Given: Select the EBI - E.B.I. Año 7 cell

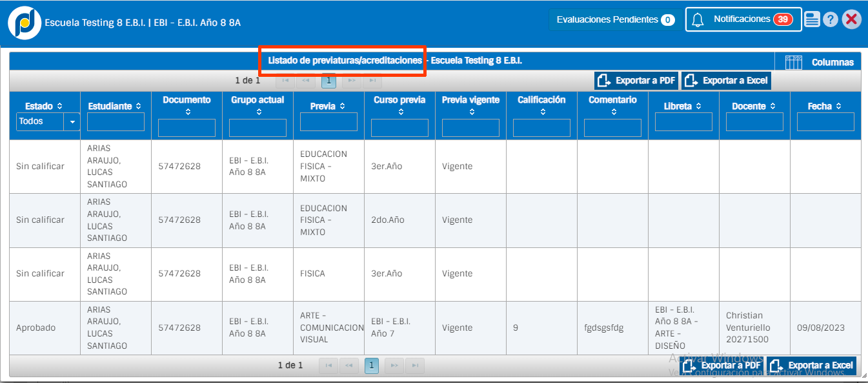Looking at the screenshot, I should pos(400,327).
